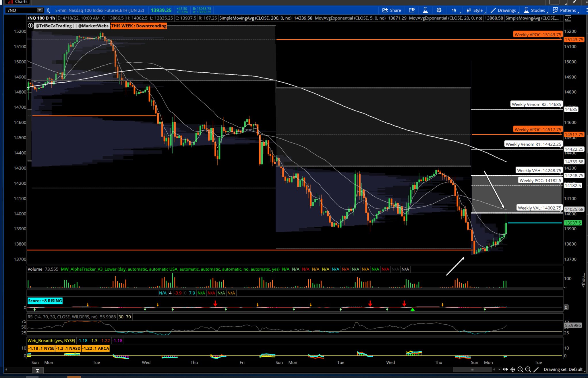Select the flask quick-study icon in the toolbar

[x=425, y=10]
